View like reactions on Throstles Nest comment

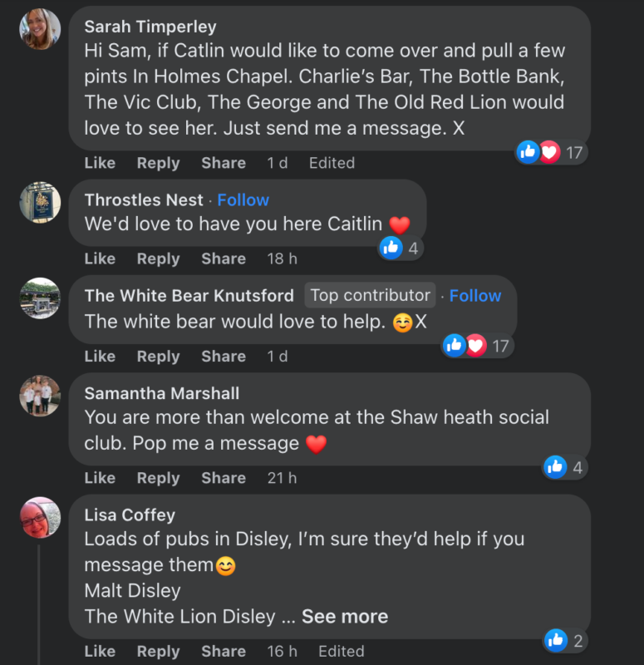click(401, 248)
